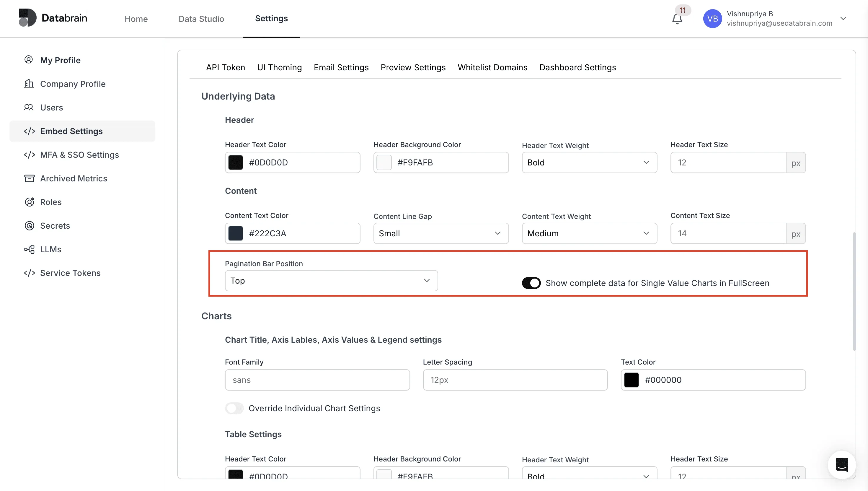This screenshot has width=868, height=491.
Task: Open the Content Line Gap dropdown
Action: pyautogui.click(x=441, y=233)
